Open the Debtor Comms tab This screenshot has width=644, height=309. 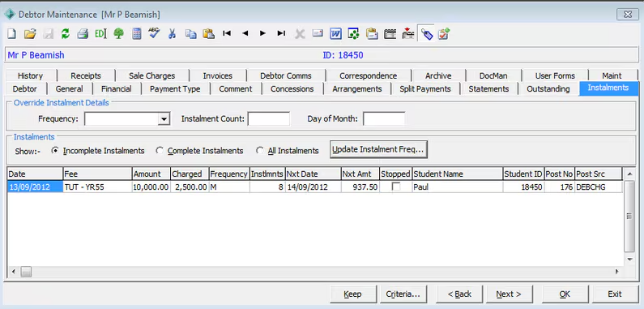click(286, 75)
